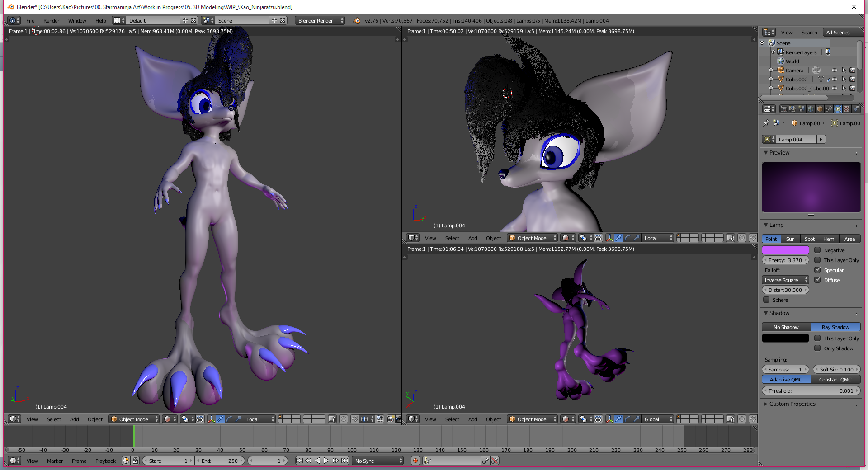Image resolution: width=868 pixels, height=470 pixels.
Task: Uncheck the Diffuse checkbox
Action: 817,280
